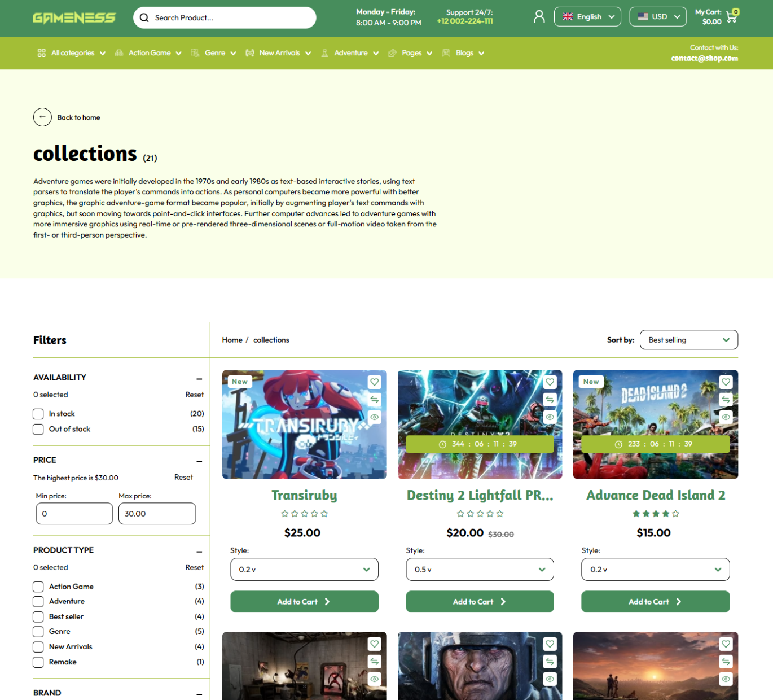This screenshot has width=773, height=700.
Task: Wishlist the armored soldier game card
Action: [x=550, y=644]
